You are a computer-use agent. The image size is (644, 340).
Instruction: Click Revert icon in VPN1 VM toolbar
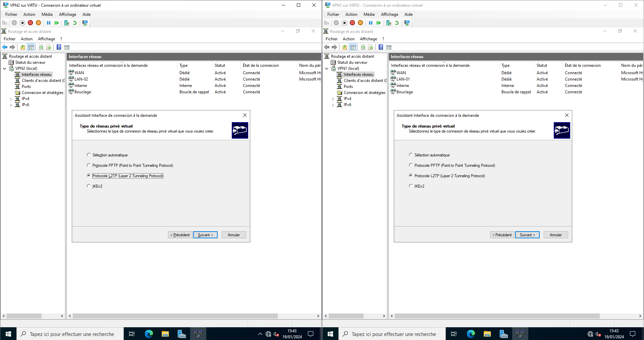point(397,23)
